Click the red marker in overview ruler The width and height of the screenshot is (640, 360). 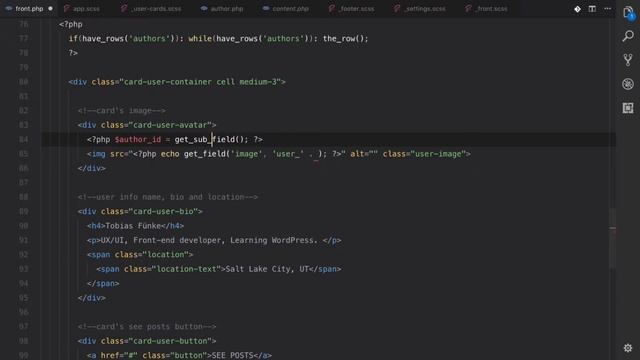coord(613,228)
